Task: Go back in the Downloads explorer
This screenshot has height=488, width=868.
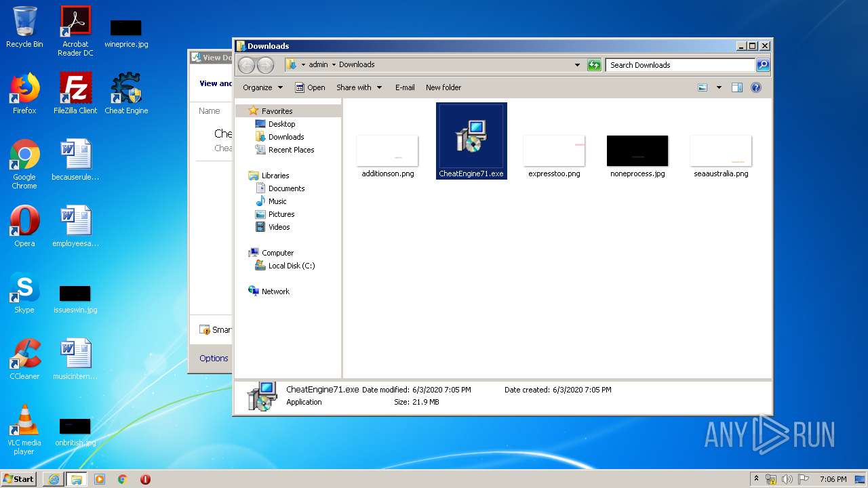Action: 247,65
